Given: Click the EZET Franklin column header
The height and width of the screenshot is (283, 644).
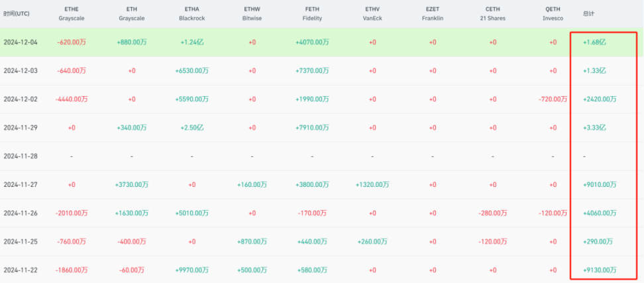Looking at the screenshot, I should click(432, 13).
